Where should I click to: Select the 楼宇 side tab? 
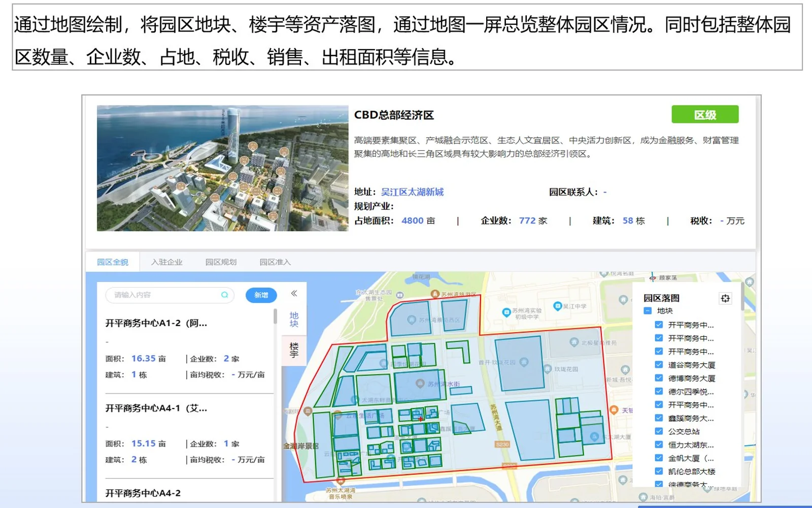point(294,350)
